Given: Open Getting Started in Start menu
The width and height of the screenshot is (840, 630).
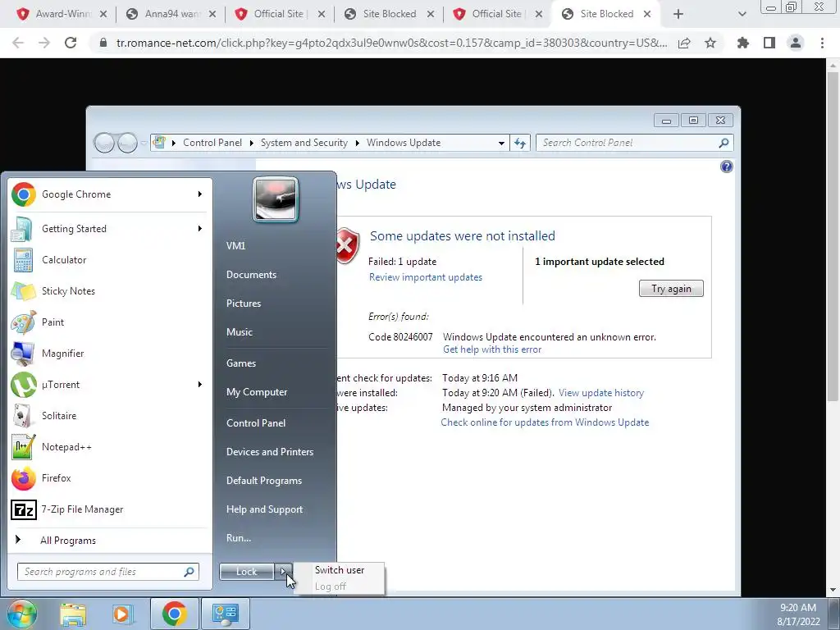Looking at the screenshot, I should tap(109, 229).
